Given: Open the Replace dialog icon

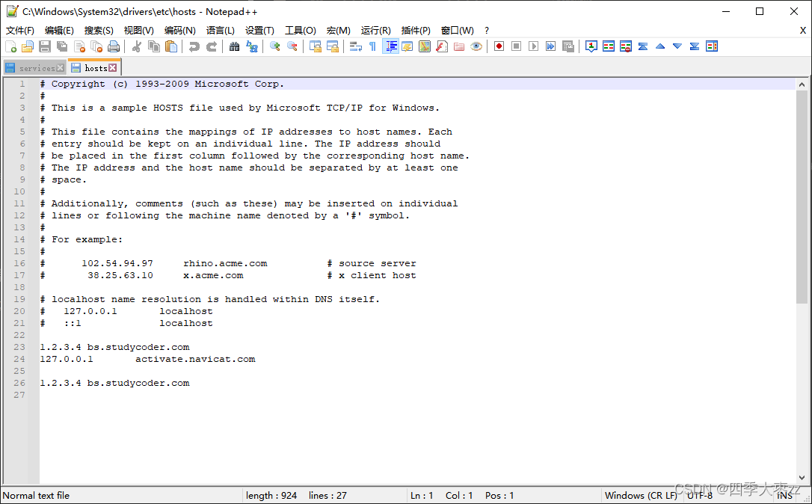Looking at the screenshot, I should (x=252, y=46).
